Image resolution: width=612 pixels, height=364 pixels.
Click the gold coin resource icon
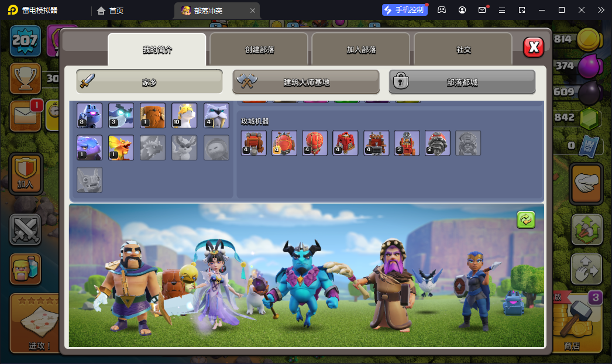589,39
